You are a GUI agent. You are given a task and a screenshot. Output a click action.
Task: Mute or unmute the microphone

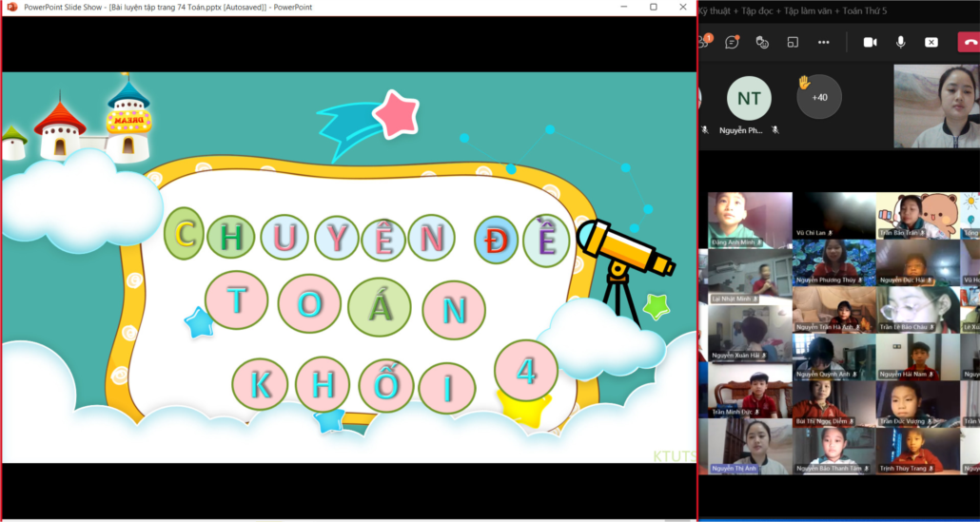(x=900, y=42)
